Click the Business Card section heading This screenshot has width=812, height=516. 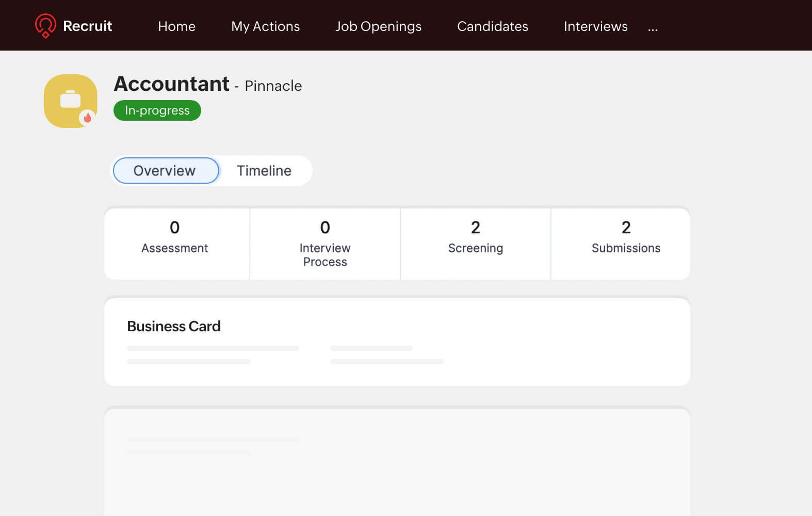tap(174, 326)
